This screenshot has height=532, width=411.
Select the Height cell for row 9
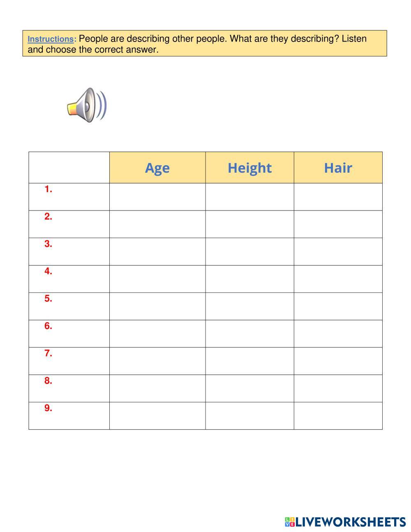click(x=249, y=416)
